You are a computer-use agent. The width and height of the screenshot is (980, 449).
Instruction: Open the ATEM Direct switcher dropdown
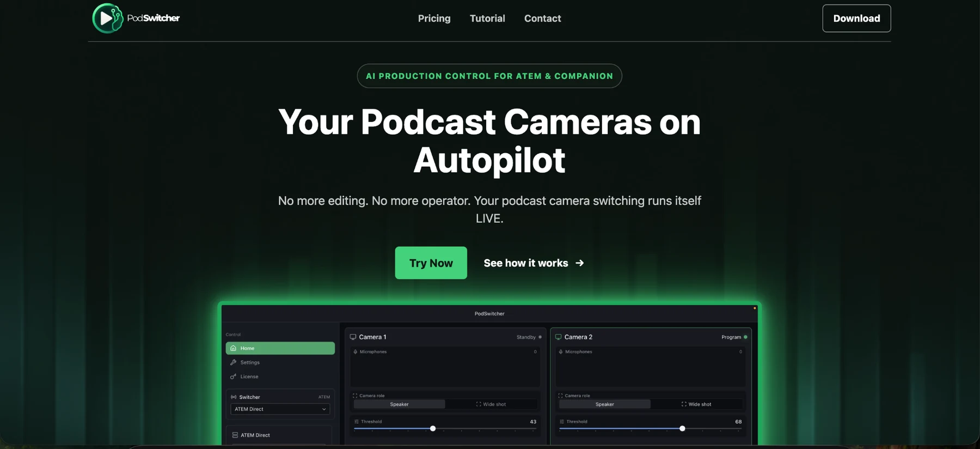[280, 409]
